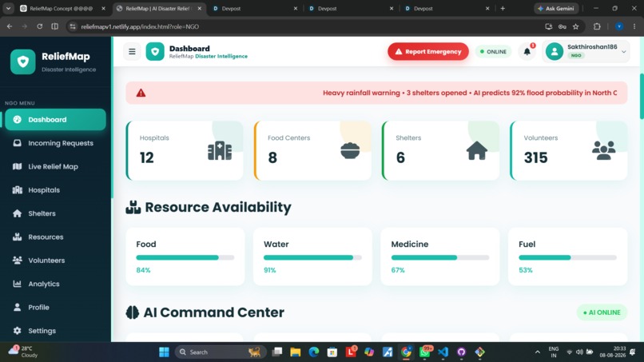Click the Hospitals card building icon
This screenshot has height=362, width=644.
220,151
